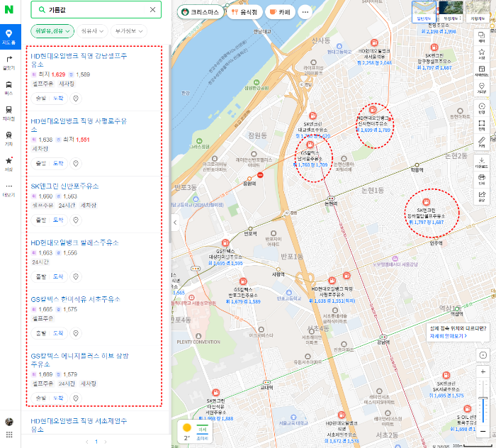Open the 버스 bus tab

pos(9,88)
